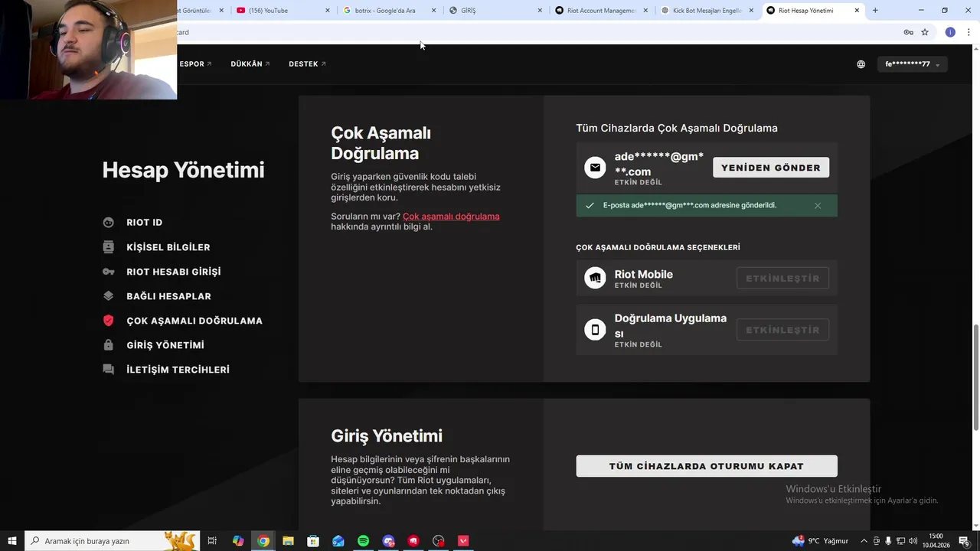The height and width of the screenshot is (551, 980).
Task: Click TÜM CİHAZLARDA OTURUMU KAPAT button
Action: point(707,466)
